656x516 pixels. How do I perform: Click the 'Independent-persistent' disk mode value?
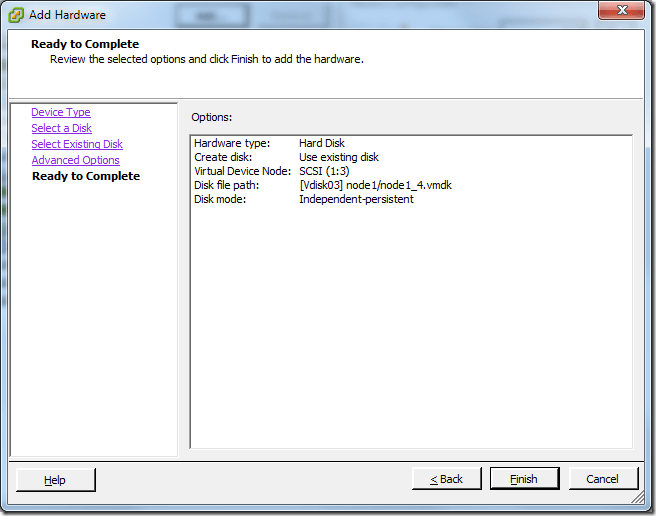click(356, 199)
